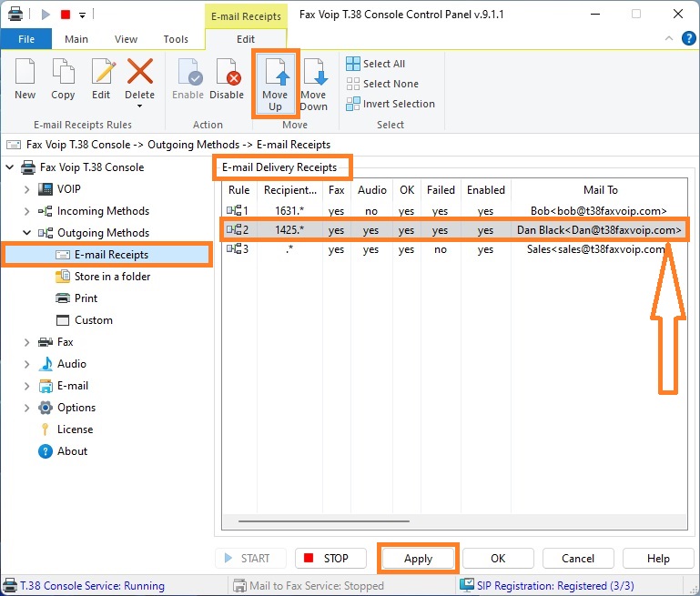Expand the Incoming Methods tree node

(x=26, y=211)
